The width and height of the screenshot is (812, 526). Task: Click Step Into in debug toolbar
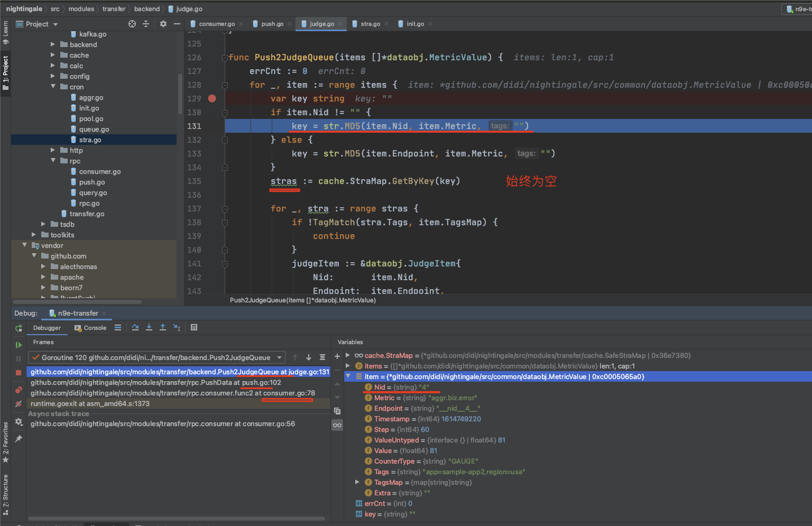(149, 328)
